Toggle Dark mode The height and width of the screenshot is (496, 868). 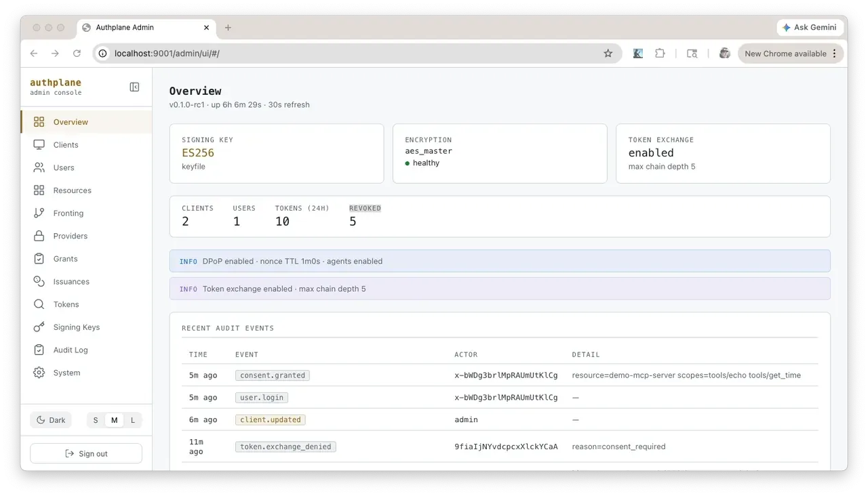[51, 420]
